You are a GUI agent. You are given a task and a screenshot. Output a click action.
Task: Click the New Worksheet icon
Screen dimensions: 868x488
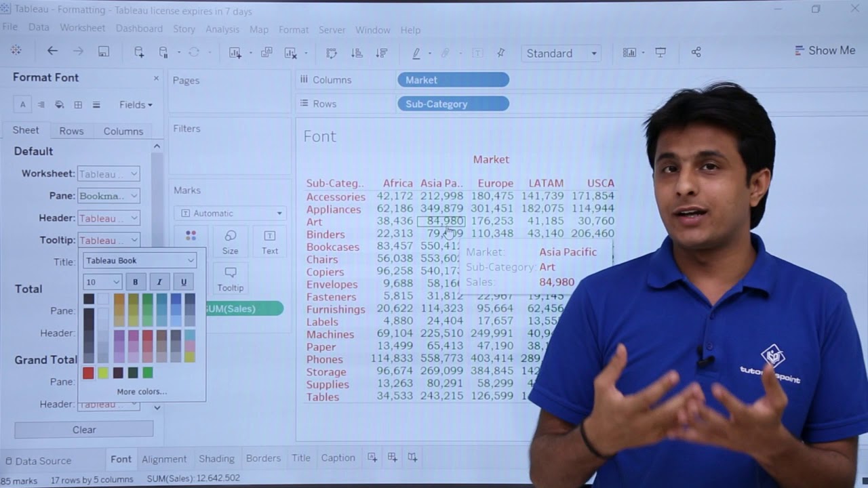click(x=235, y=52)
